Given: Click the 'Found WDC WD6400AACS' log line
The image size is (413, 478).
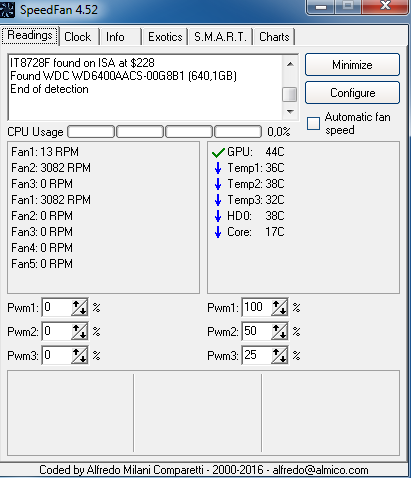Looking at the screenshot, I should coord(123,76).
